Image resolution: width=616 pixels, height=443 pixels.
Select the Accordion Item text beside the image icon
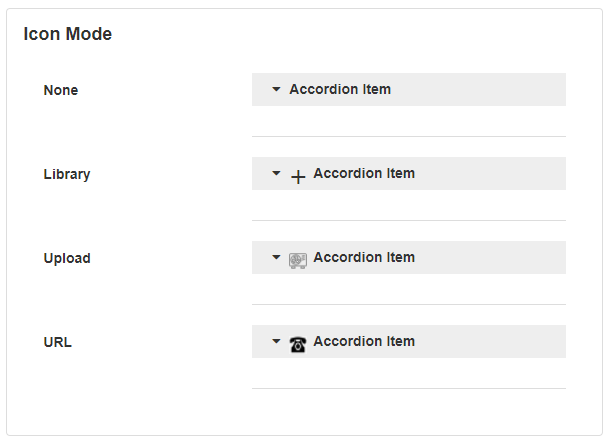(364, 258)
